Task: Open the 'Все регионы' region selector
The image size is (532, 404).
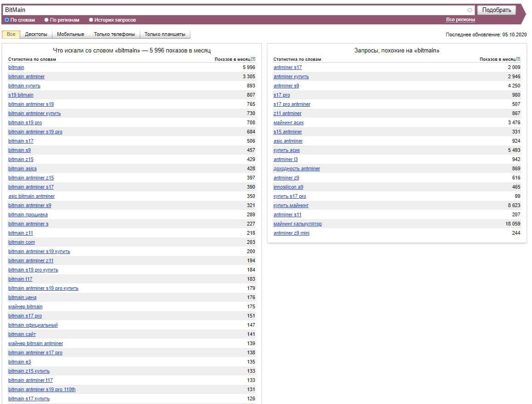Action: [x=460, y=20]
